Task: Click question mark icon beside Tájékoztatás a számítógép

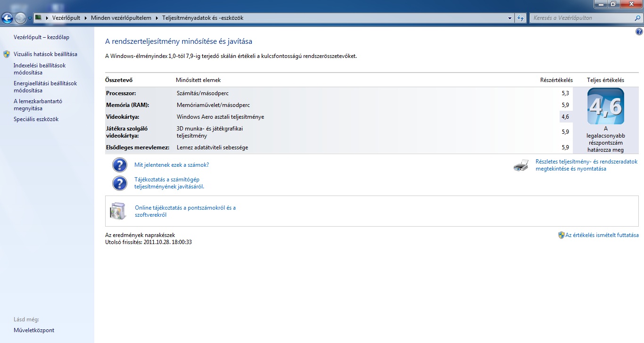Action: click(120, 183)
